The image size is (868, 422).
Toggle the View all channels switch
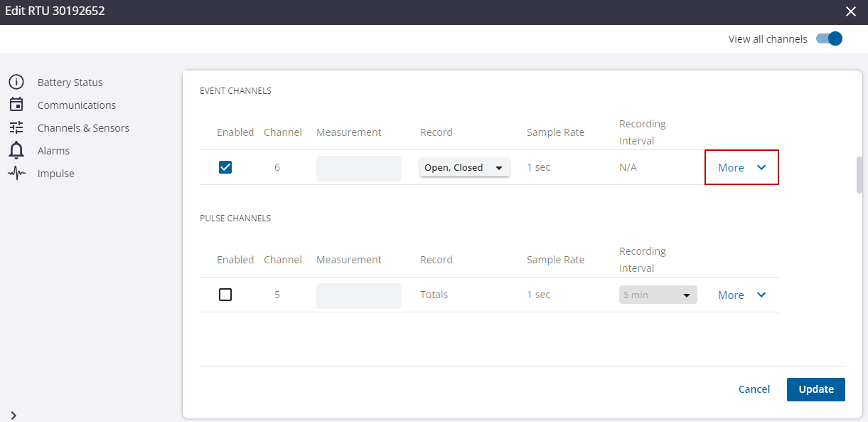tap(829, 38)
